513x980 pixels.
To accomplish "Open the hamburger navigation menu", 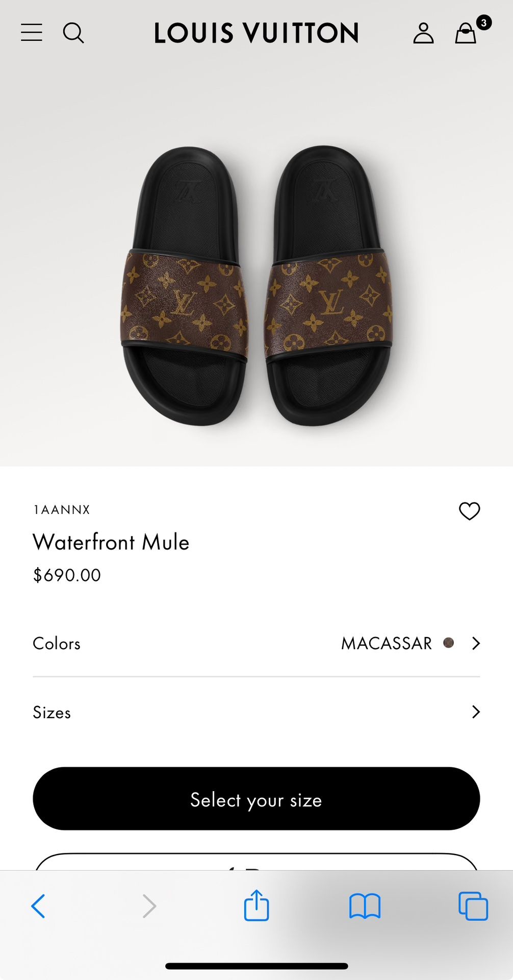I will (32, 33).
